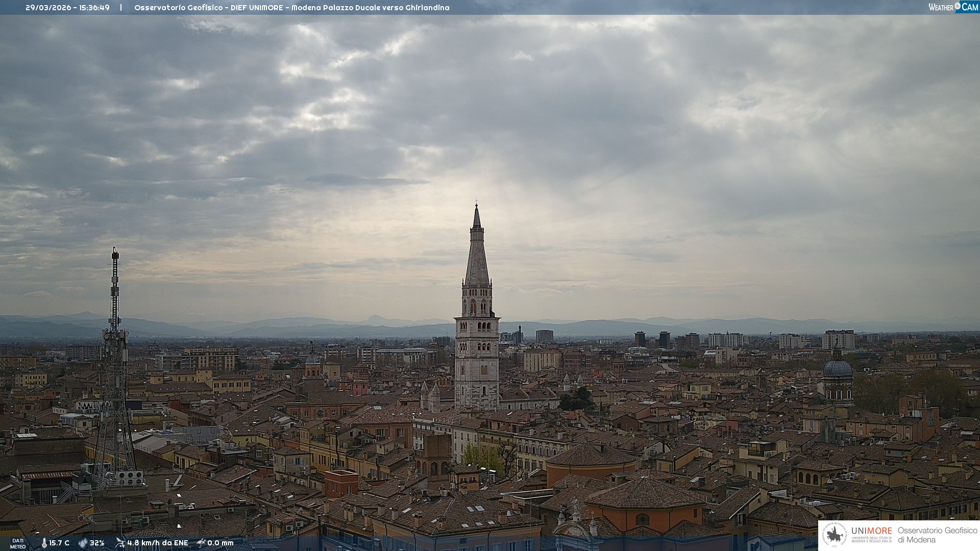Click the WeatherCam camera lens icon
The height and width of the screenshot is (551, 980).
958,6
